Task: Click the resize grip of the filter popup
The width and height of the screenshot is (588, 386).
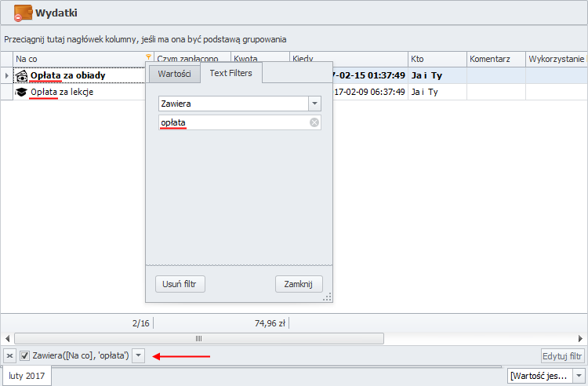Action: point(328,297)
